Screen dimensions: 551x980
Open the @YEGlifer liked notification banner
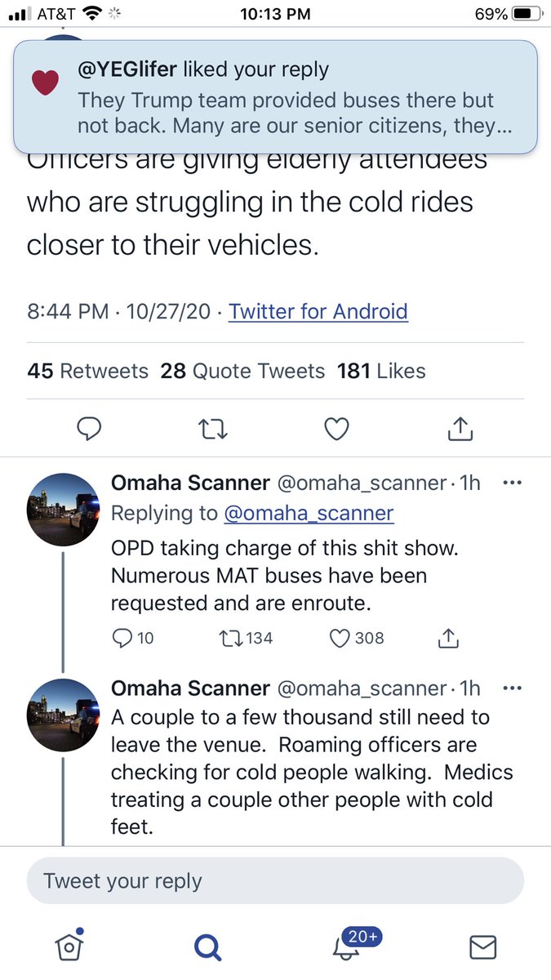pyautogui.click(x=275, y=96)
